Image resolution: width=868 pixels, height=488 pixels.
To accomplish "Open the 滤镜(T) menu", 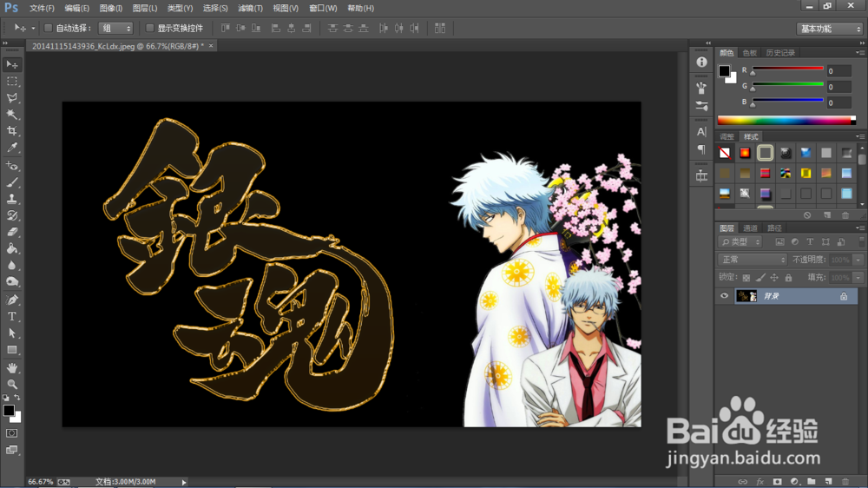I will click(250, 9).
